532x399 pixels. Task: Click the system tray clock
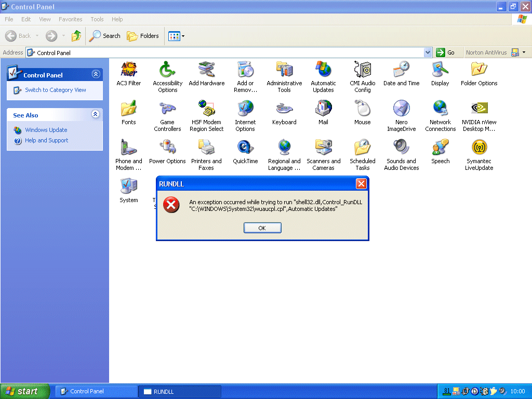(518, 391)
